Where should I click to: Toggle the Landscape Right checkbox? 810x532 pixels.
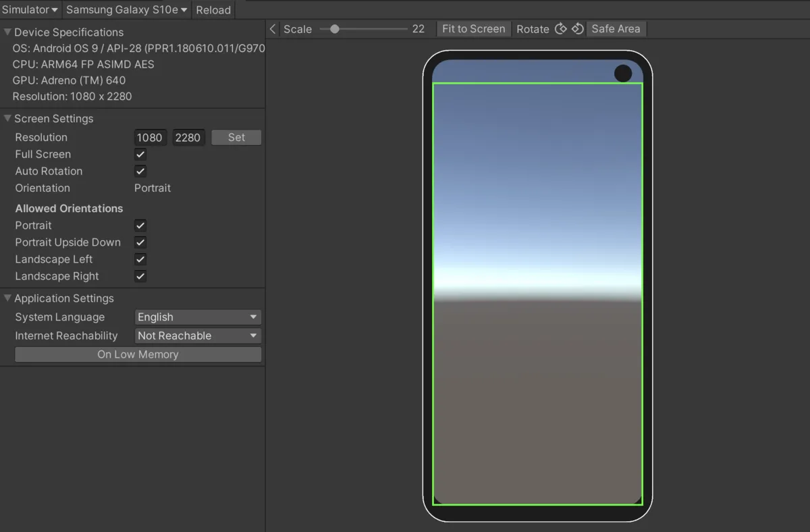coord(140,276)
